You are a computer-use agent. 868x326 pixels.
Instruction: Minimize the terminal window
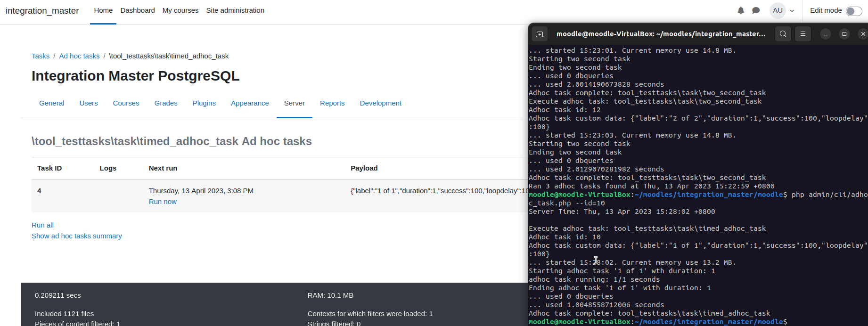[826, 34]
